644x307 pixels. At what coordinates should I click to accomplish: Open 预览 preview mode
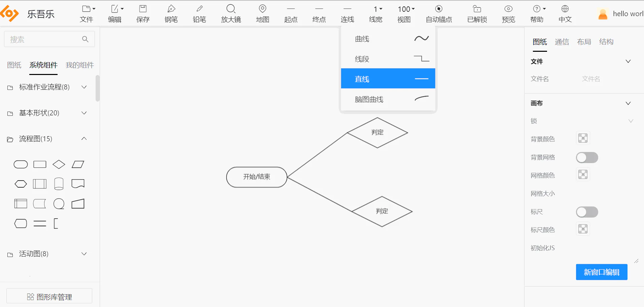click(508, 13)
